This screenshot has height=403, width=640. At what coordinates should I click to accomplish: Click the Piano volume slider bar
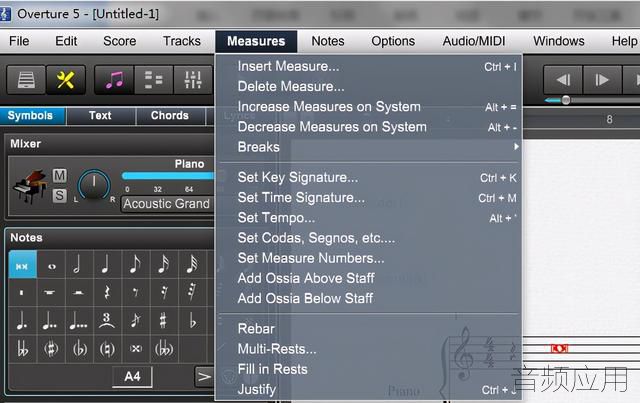point(168,176)
